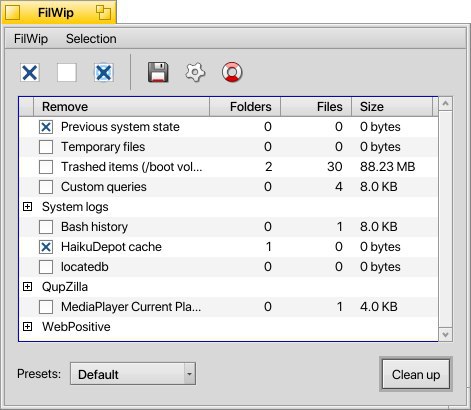Click the Remove column header
471x410 pixels.
[121, 107]
